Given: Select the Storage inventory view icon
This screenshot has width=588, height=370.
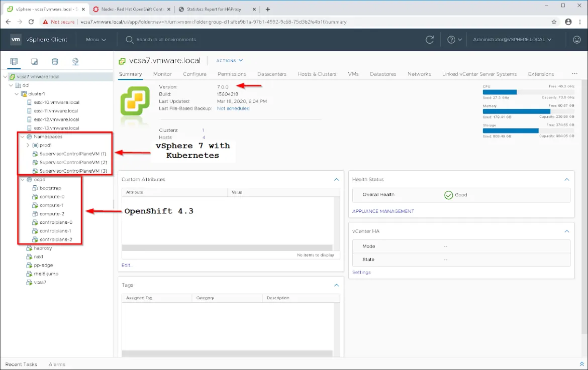Looking at the screenshot, I should 54,61.
